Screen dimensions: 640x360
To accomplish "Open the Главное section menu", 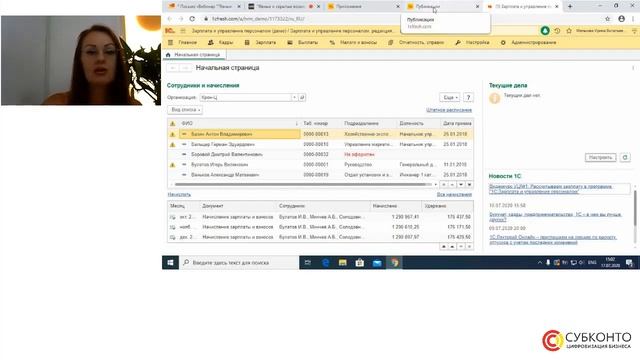I will (182, 42).
